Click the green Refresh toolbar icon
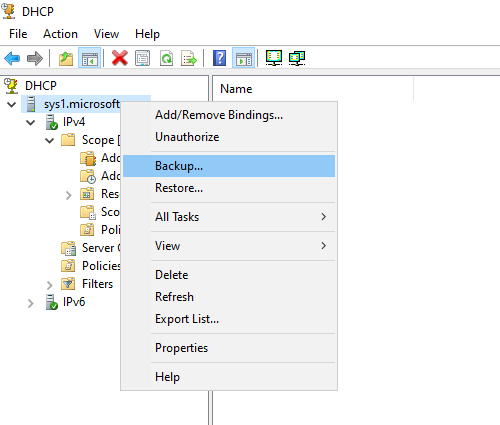The width and height of the screenshot is (500, 425). tap(166, 58)
